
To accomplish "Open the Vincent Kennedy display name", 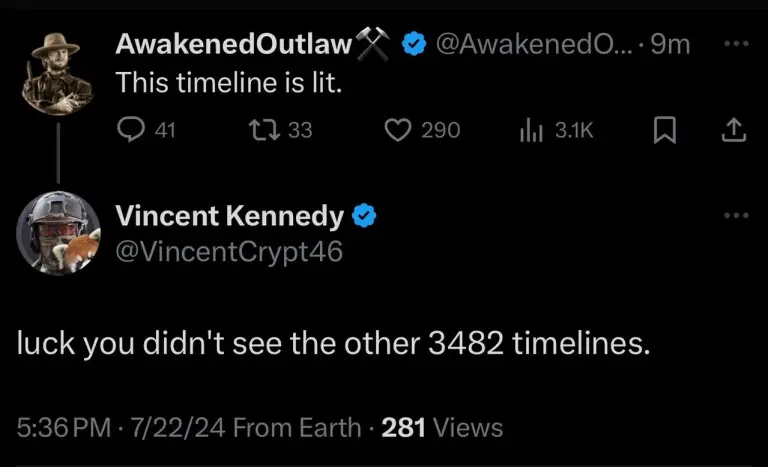I will point(230,215).
